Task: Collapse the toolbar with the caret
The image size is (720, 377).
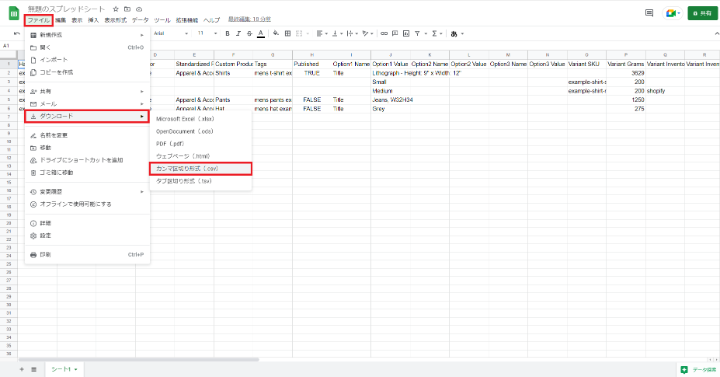Action: (716, 34)
